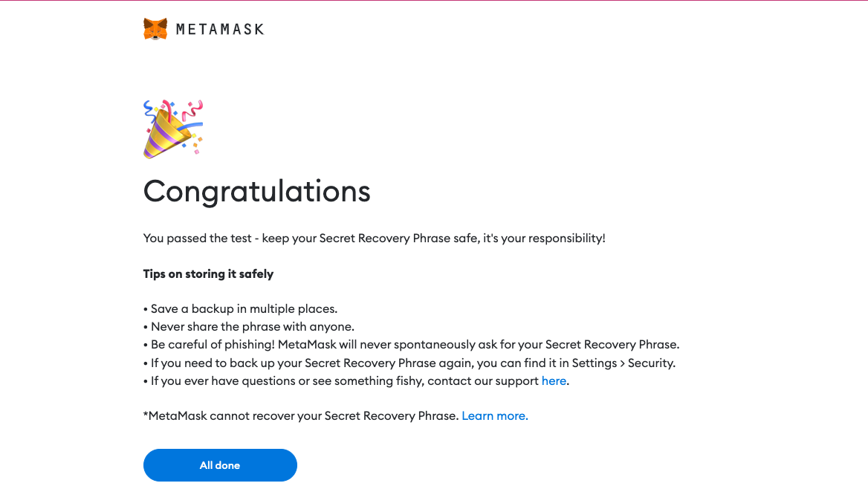The height and width of the screenshot is (486, 868).
Task: Click the "Never share the phrase with anyone" tip
Action: (x=253, y=326)
